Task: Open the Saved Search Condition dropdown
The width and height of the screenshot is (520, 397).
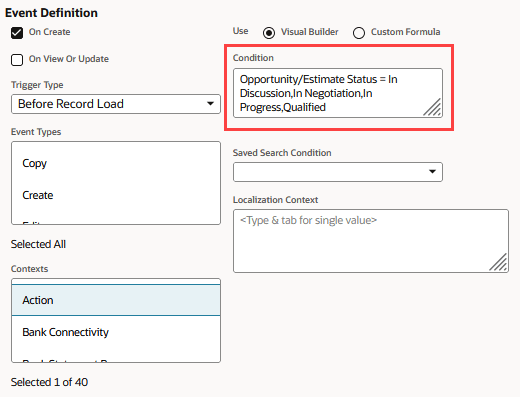Action: click(338, 172)
